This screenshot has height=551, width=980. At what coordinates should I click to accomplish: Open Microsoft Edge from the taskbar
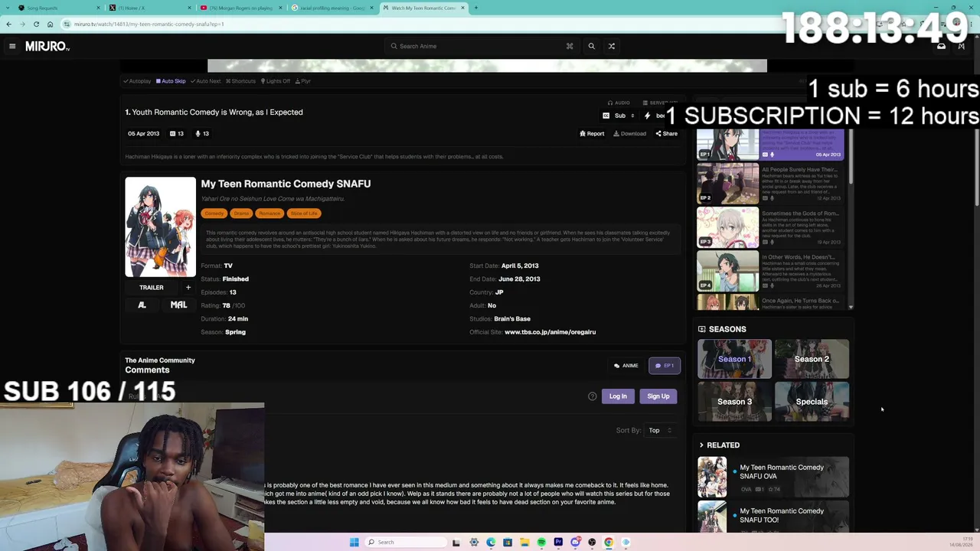[x=491, y=542]
